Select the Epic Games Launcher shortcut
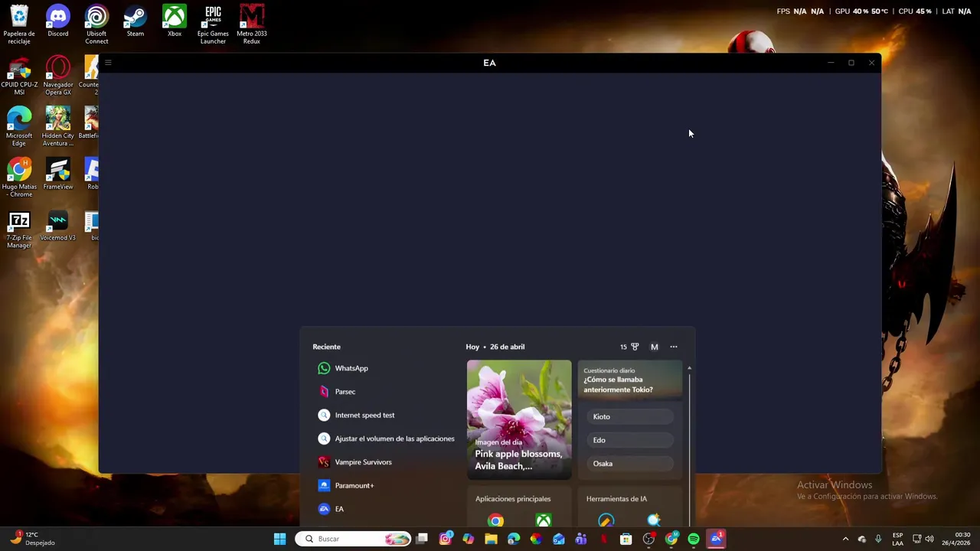980x551 pixels. pyautogui.click(x=213, y=24)
